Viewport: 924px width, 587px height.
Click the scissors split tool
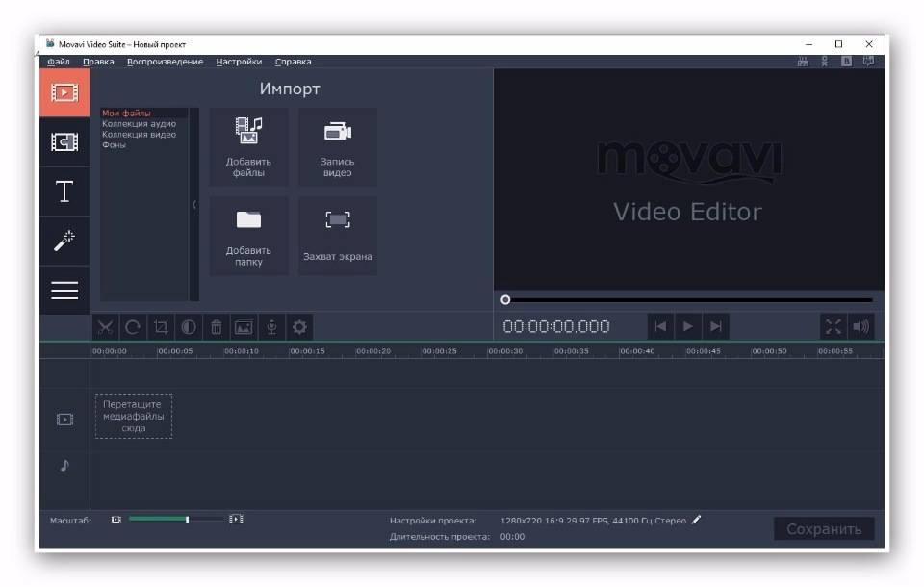tap(106, 327)
